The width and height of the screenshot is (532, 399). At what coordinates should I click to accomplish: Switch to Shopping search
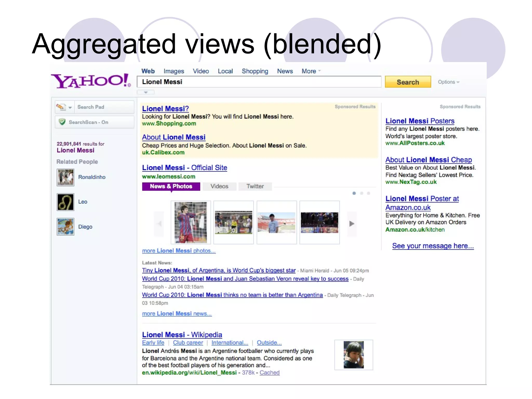[x=255, y=71]
